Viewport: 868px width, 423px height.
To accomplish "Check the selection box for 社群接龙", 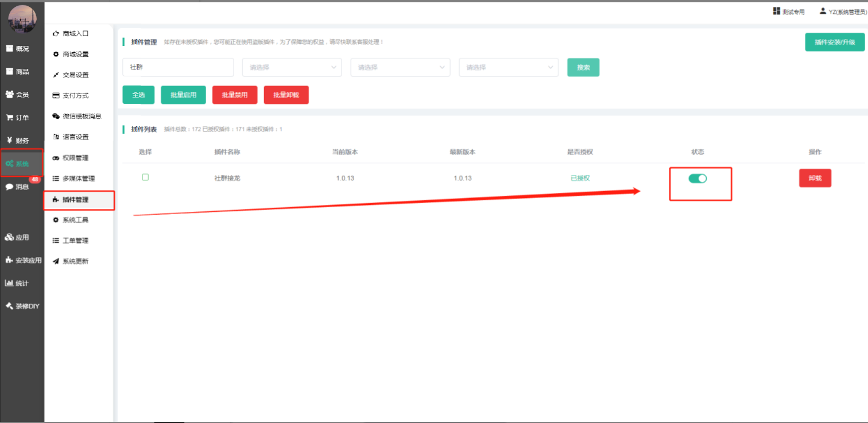I will pos(145,177).
